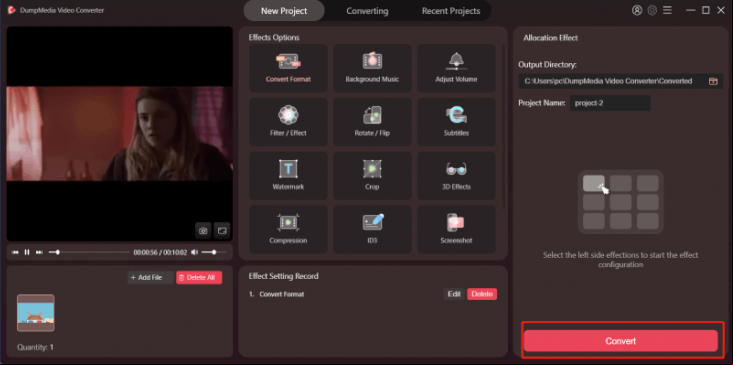Screen dimensions: 733x365
Task: Mute the preview audio speaker
Action: 194,252
